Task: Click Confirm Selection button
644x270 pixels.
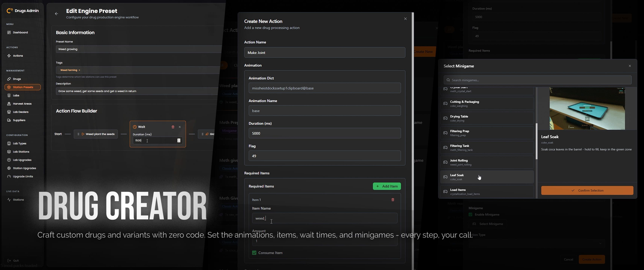Action: click(x=587, y=191)
